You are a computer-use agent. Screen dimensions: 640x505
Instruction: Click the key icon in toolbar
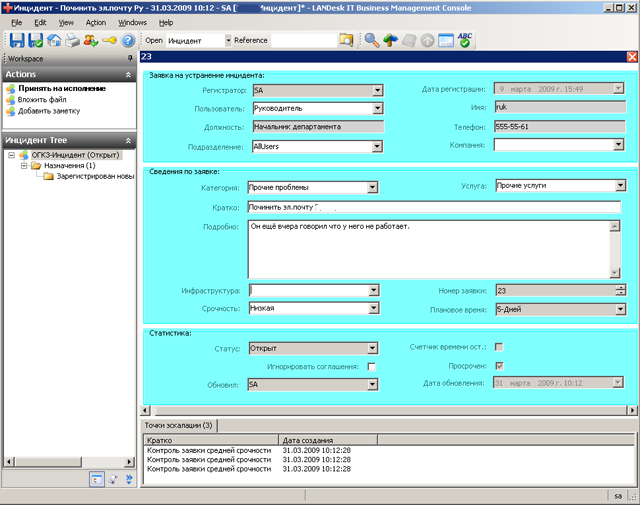(109, 40)
